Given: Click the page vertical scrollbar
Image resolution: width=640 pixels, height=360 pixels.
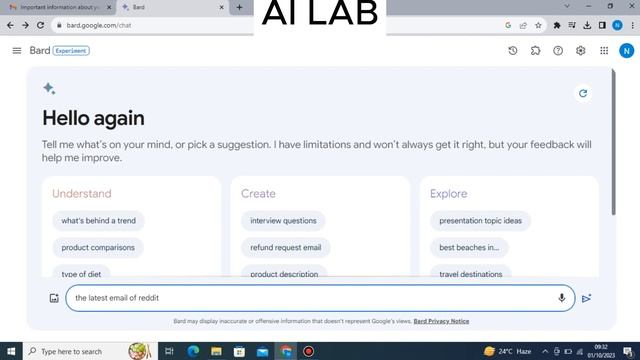Looking at the screenshot, I should tap(613, 142).
